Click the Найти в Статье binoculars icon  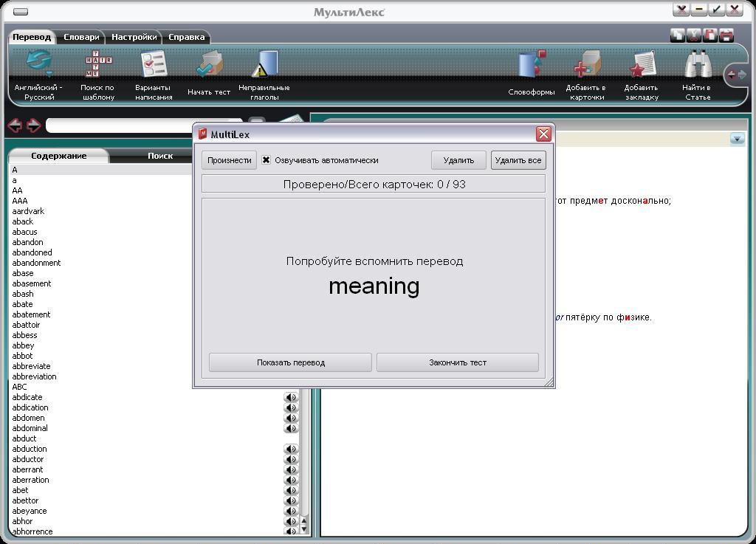point(696,65)
